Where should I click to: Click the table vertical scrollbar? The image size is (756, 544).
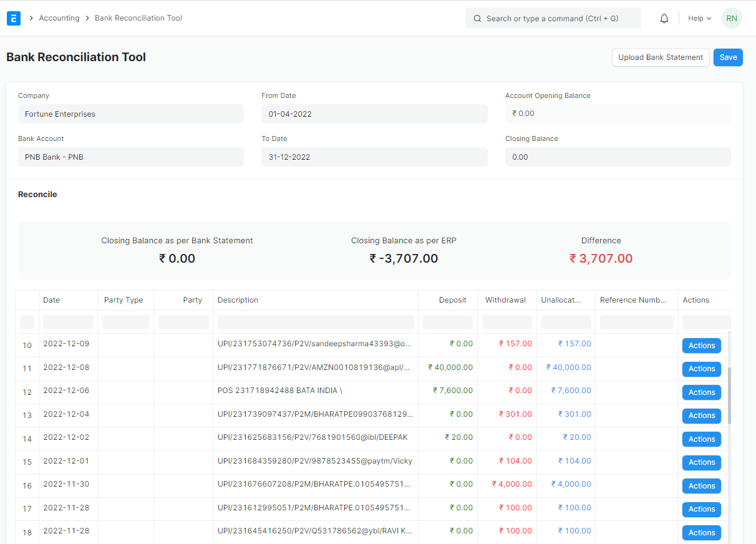729,396
